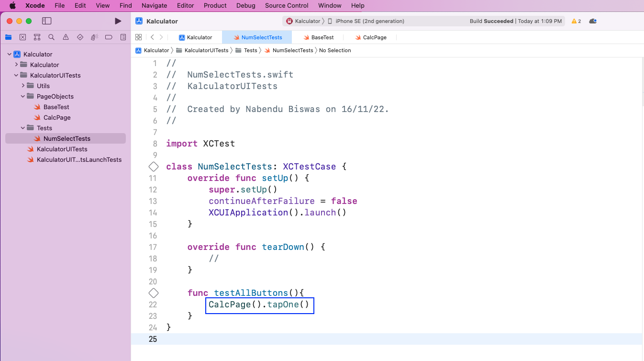Go back in editor history
The height and width of the screenshot is (361, 644).
pos(152,37)
